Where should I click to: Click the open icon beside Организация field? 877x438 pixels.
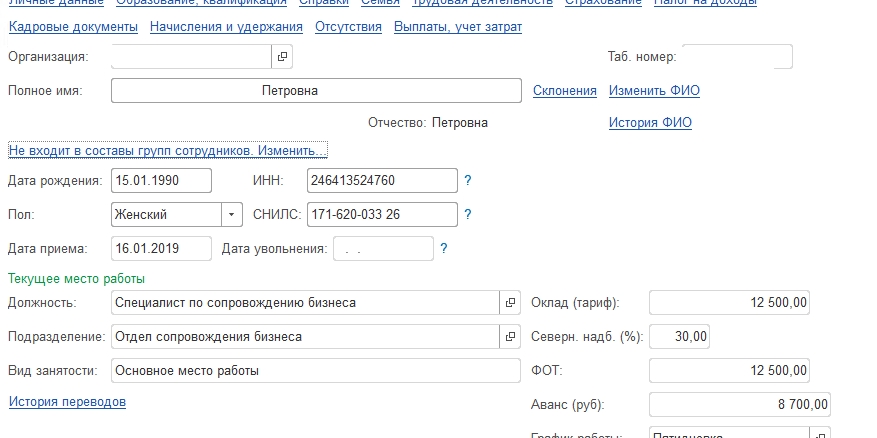(282, 57)
